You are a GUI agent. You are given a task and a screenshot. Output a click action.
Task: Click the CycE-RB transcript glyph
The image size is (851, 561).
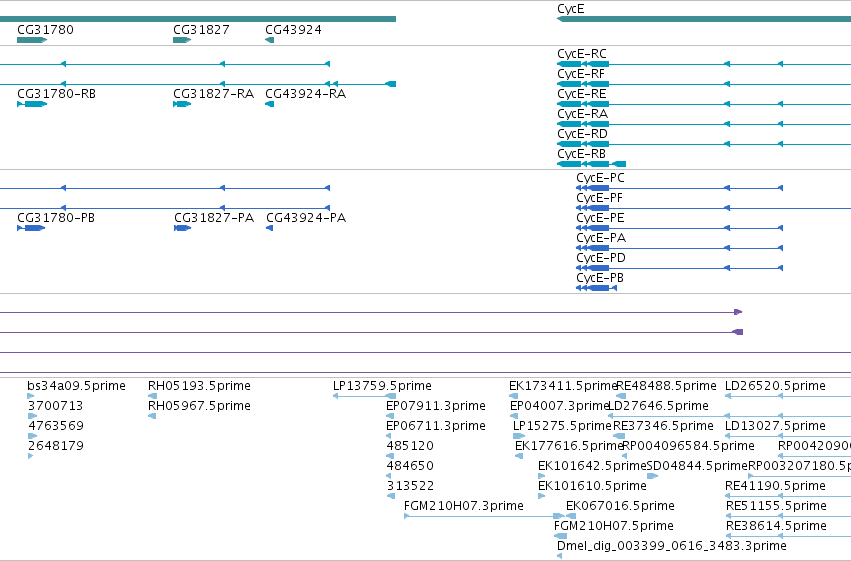(592, 164)
